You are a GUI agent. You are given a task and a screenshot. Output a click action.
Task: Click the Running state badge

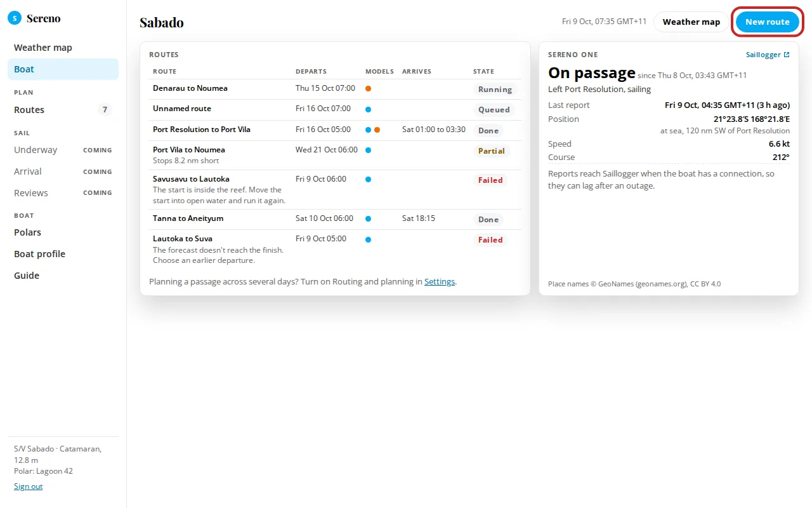pos(495,90)
